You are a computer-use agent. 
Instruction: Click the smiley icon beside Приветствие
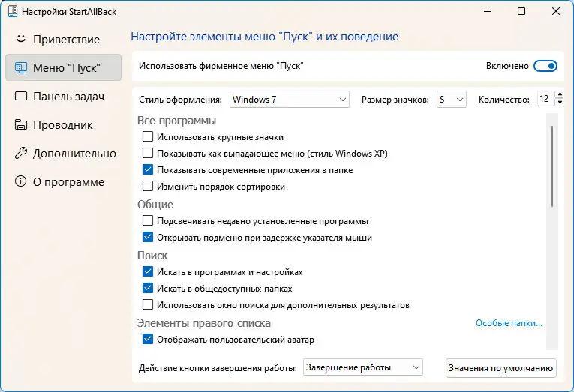20,39
